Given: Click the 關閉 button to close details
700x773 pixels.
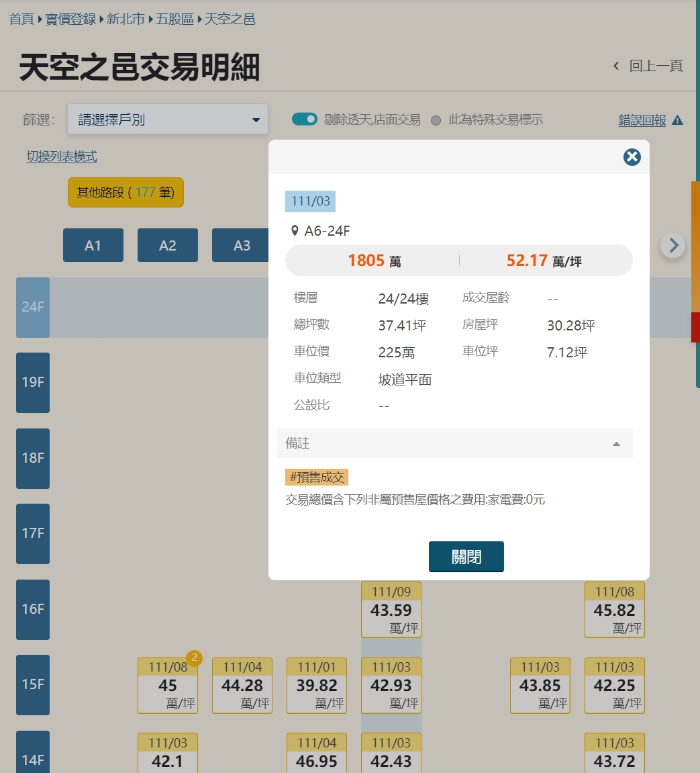Looking at the screenshot, I should coord(466,557).
